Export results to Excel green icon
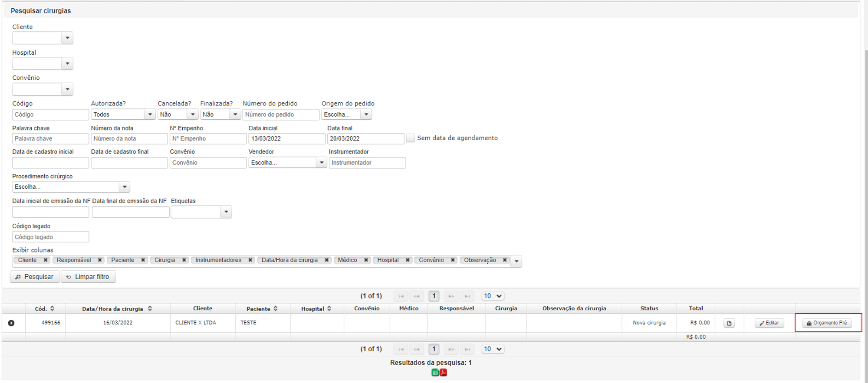The width and height of the screenshot is (868, 383). pyautogui.click(x=435, y=373)
